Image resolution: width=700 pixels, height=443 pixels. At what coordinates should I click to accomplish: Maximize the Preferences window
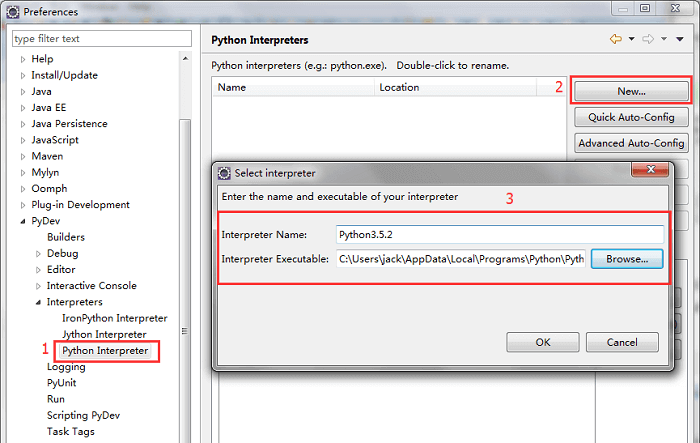[x=644, y=9]
